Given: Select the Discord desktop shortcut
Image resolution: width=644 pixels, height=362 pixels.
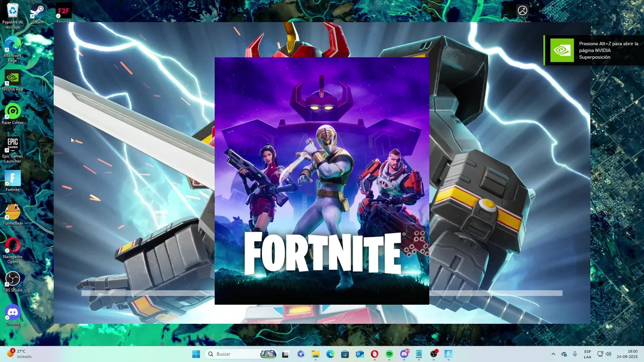Looking at the screenshot, I should (x=13, y=315).
